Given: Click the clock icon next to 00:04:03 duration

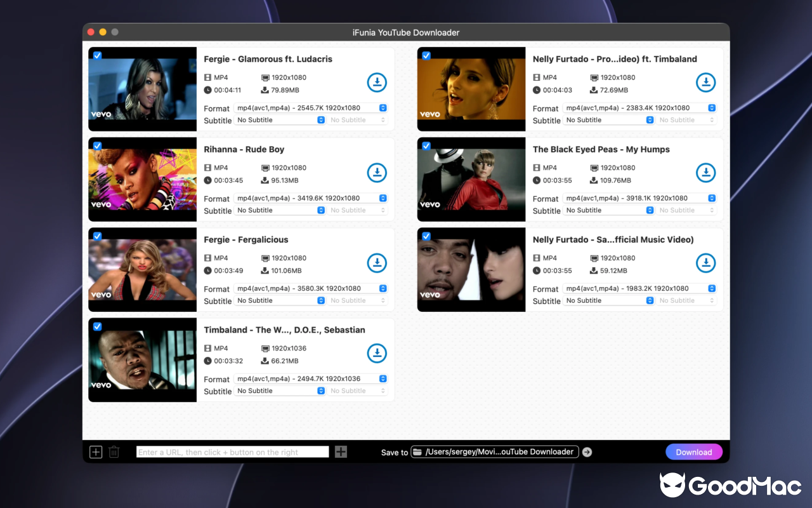Looking at the screenshot, I should coord(537,90).
